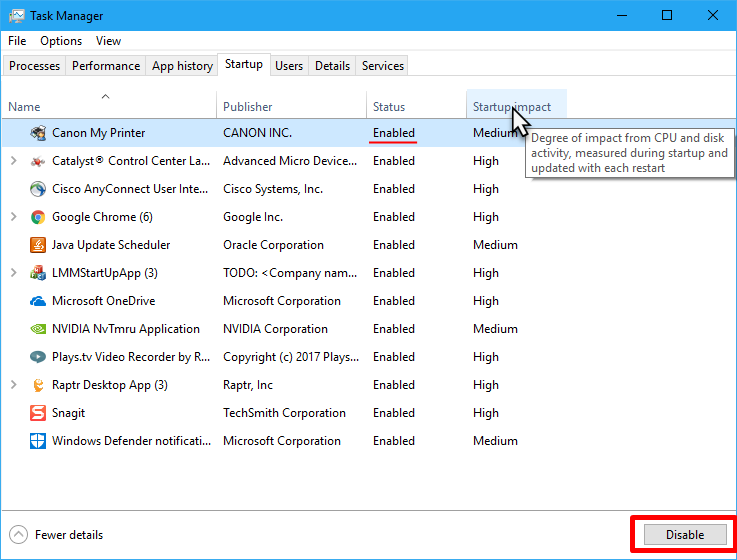Sort list by Status column header
The height and width of the screenshot is (560, 737).
(x=389, y=107)
